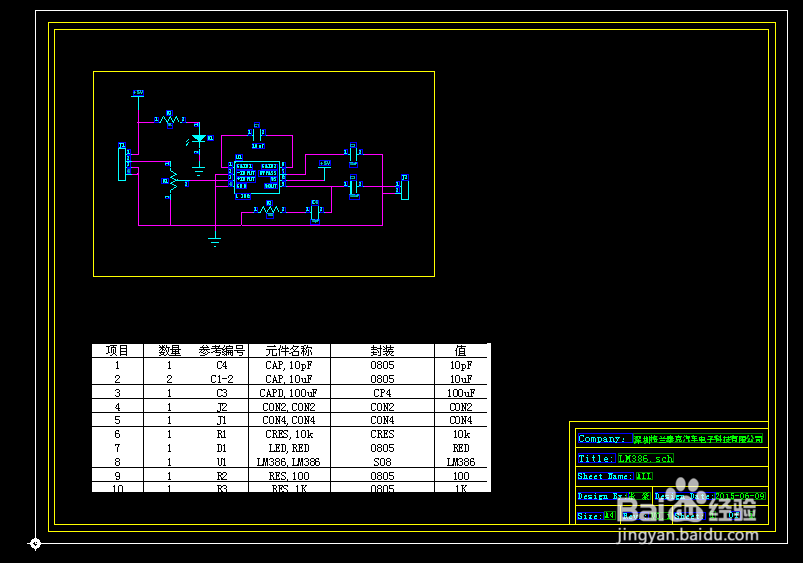803x563 pixels.
Task: Click the 100uF value cell
Action: (461, 393)
